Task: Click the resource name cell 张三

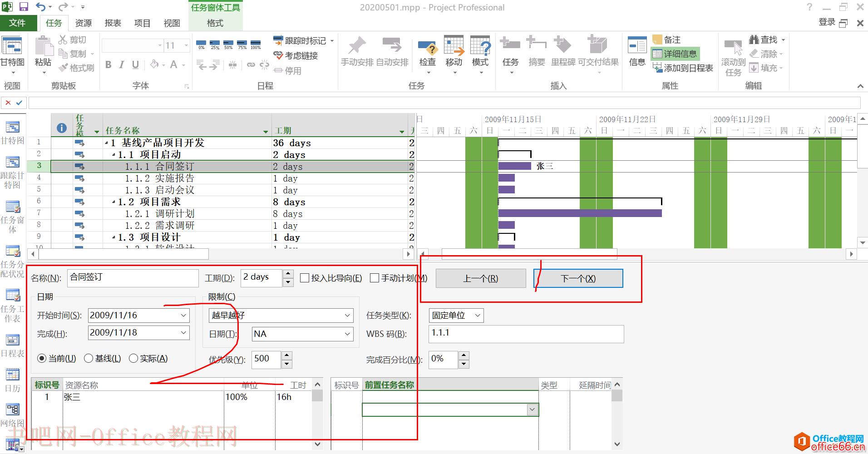Action: point(143,397)
